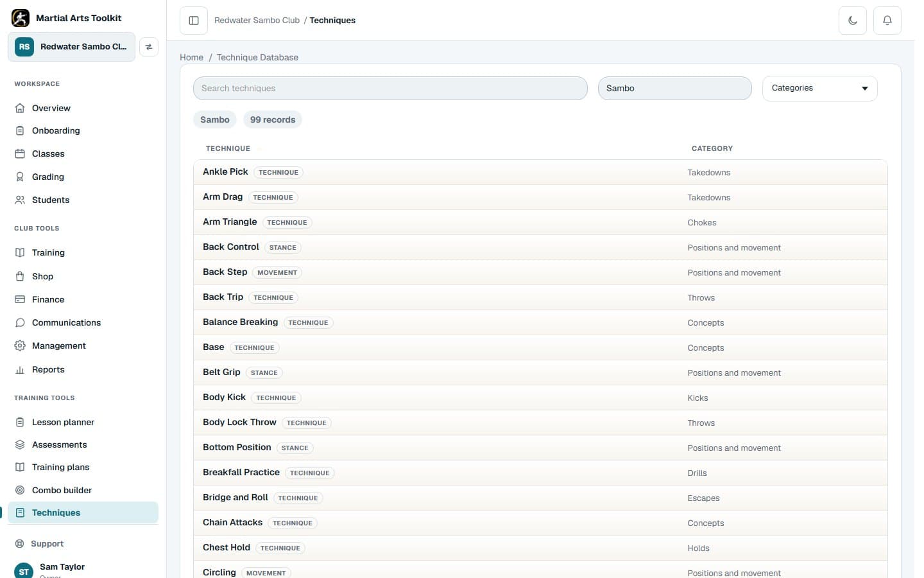Click the Training plans book icon

click(x=20, y=467)
